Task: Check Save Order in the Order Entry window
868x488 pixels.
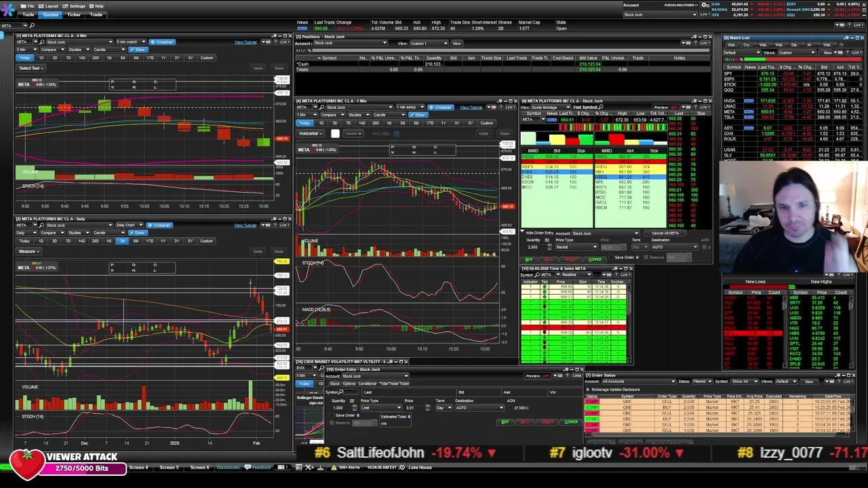Action: coord(332,415)
